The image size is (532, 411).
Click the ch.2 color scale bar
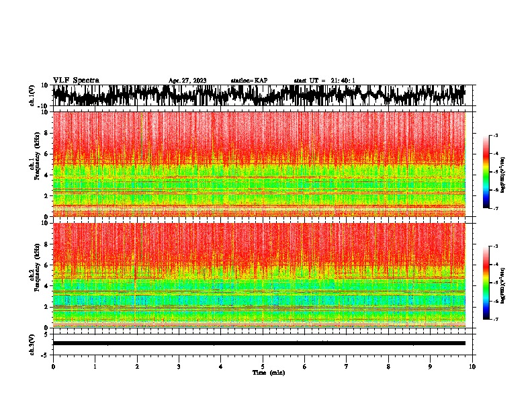click(486, 283)
